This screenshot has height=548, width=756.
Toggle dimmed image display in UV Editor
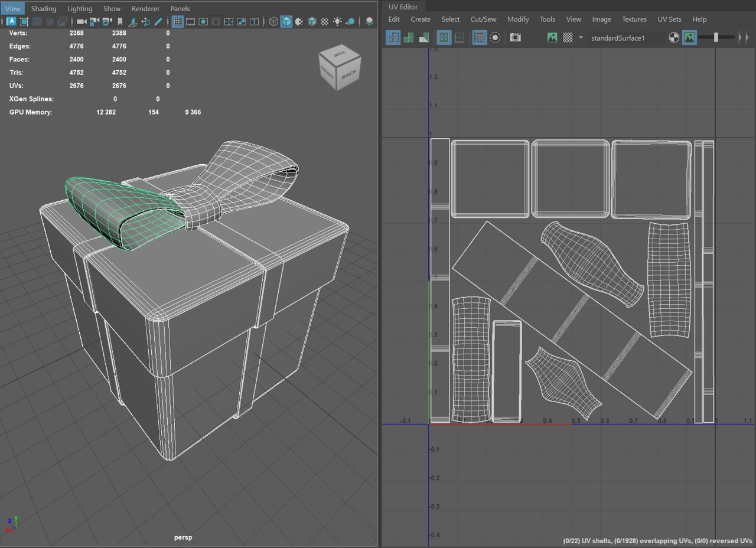pos(689,38)
